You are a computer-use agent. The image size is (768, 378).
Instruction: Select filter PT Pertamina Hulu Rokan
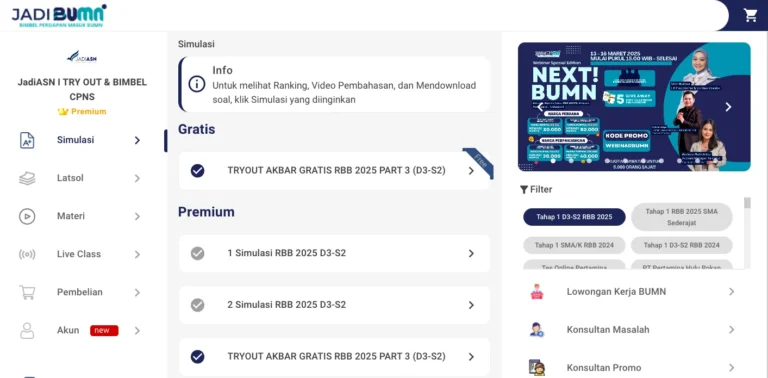681,265
